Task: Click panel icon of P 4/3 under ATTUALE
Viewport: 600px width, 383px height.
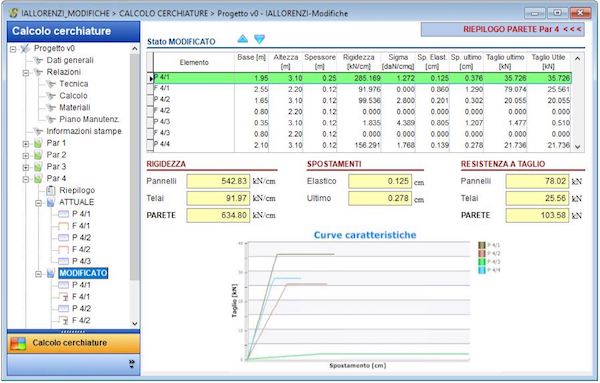Action: coord(64,262)
